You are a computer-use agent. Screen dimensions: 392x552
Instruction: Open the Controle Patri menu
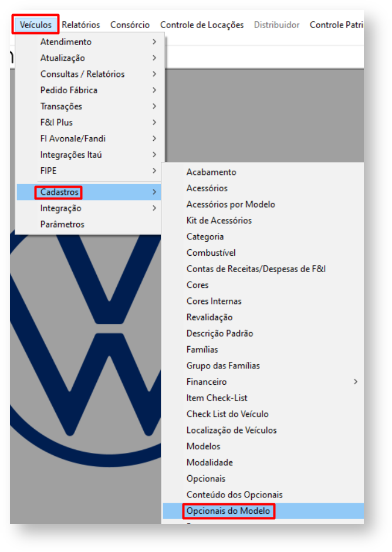(x=336, y=25)
